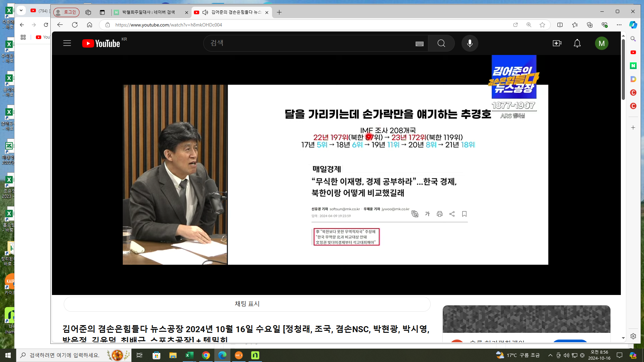Open Edge settings and more ellipsis menu
Viewport: 644px width, 362px height.
click(x=619, y=25)
